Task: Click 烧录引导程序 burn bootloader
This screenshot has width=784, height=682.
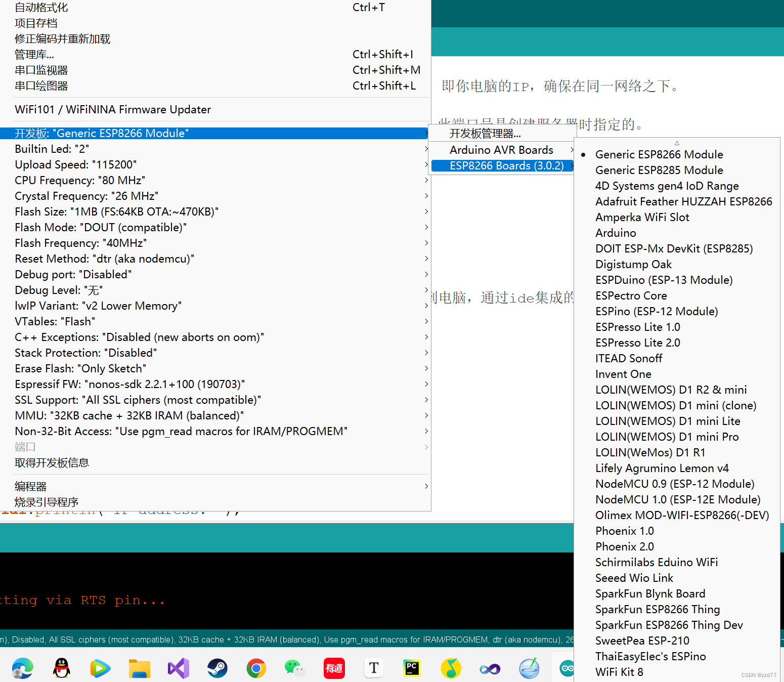Action: [215, 502]
